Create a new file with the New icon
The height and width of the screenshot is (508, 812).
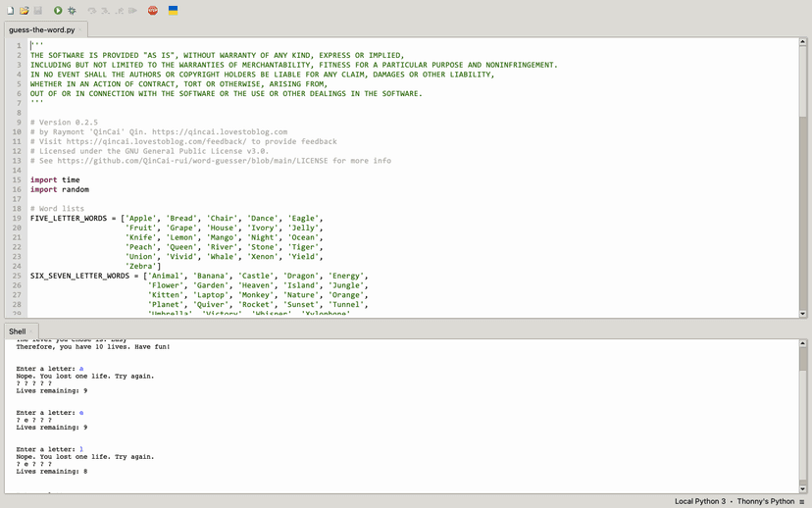point(11,10)
